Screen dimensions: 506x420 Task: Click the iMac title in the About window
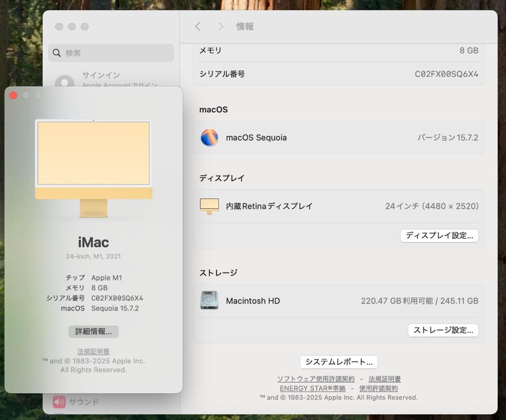point(94,243)
